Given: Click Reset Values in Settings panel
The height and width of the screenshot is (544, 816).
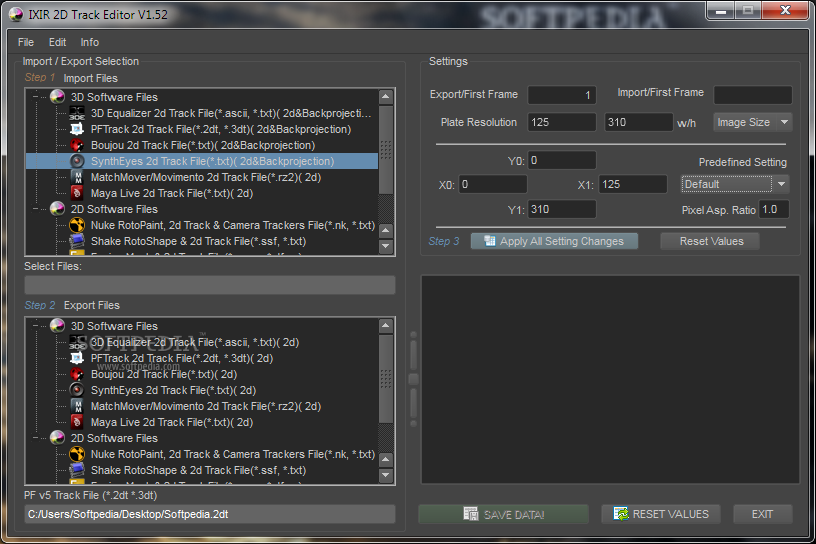Looking at the screenshot, I should pos(710,241).
